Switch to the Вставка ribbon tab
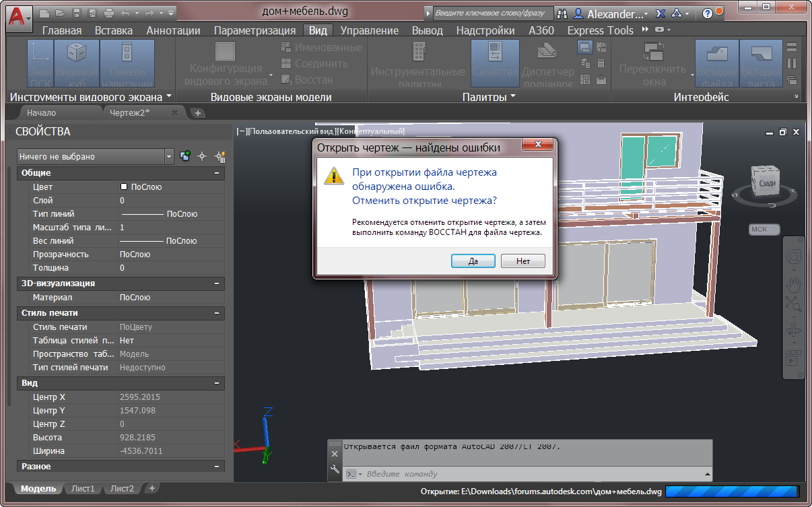This screenshot has height=507, width=812. [x=114, y=30]
